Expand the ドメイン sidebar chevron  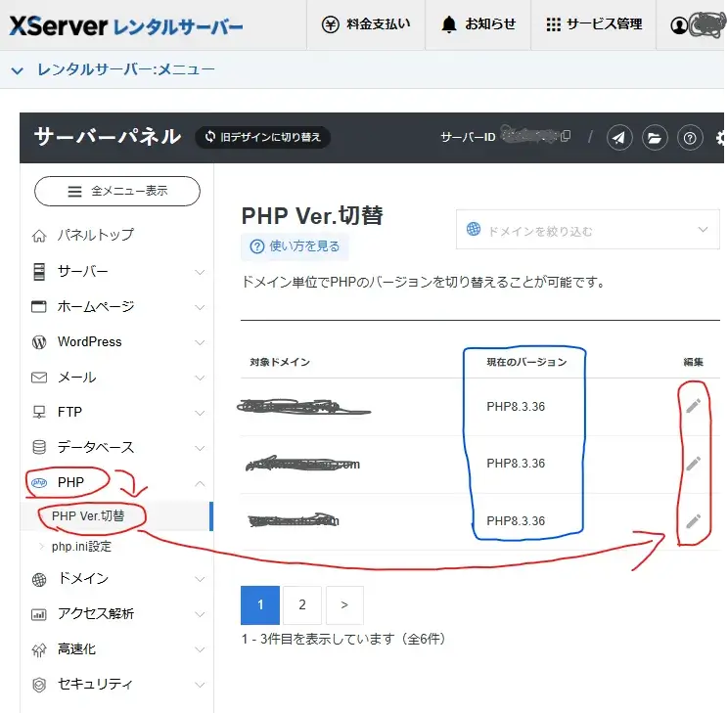200,579
